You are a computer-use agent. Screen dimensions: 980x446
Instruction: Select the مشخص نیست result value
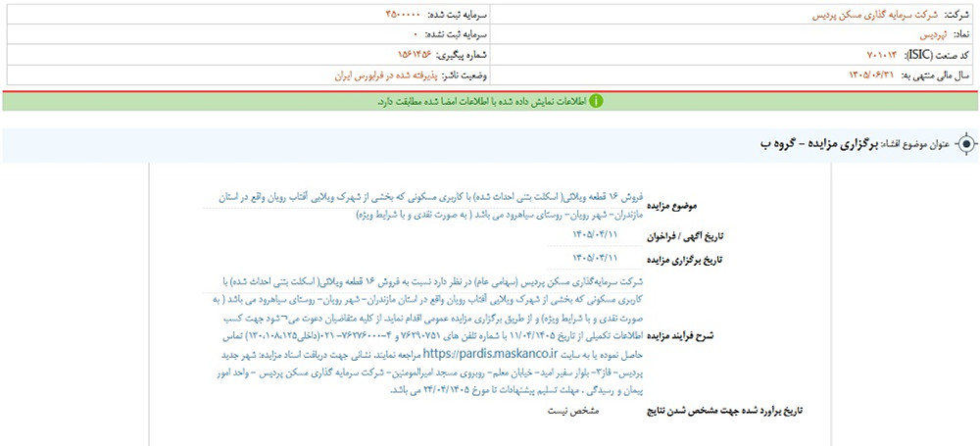(573, 411)
